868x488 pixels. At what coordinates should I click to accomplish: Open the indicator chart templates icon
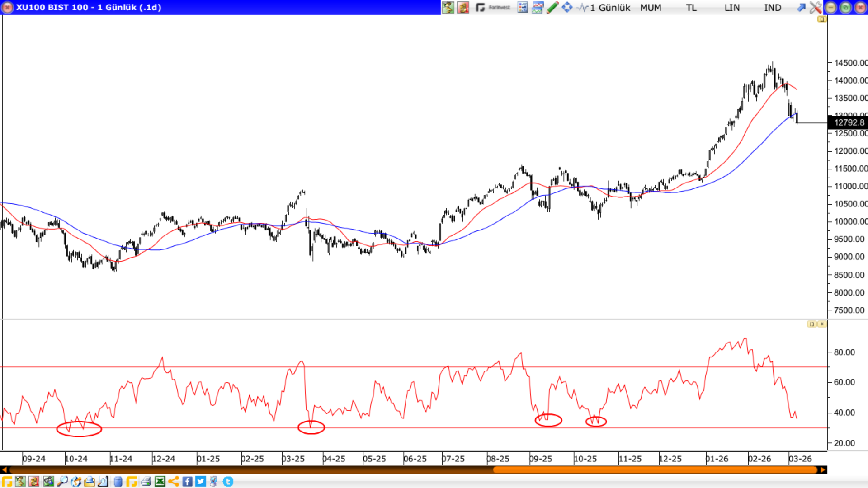538,7
